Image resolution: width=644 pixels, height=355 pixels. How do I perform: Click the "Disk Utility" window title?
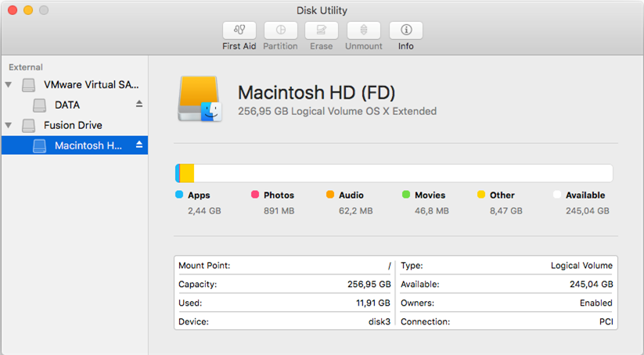322,10
